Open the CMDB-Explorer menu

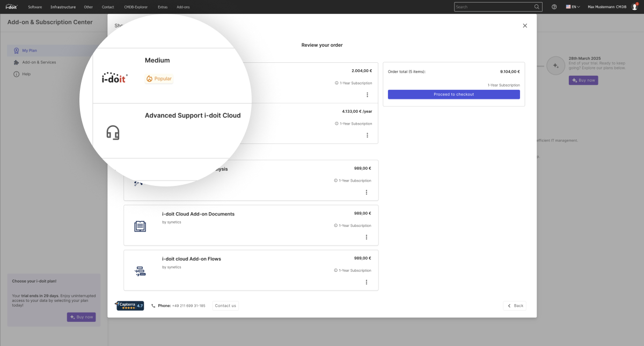(x=136, y=7)
